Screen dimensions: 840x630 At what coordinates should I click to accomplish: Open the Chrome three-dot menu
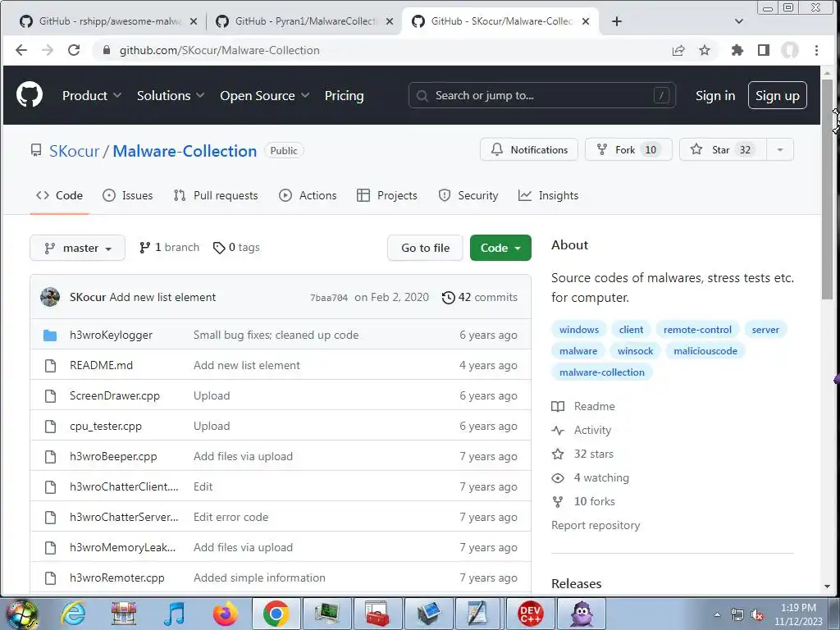[x=816, y=50]
